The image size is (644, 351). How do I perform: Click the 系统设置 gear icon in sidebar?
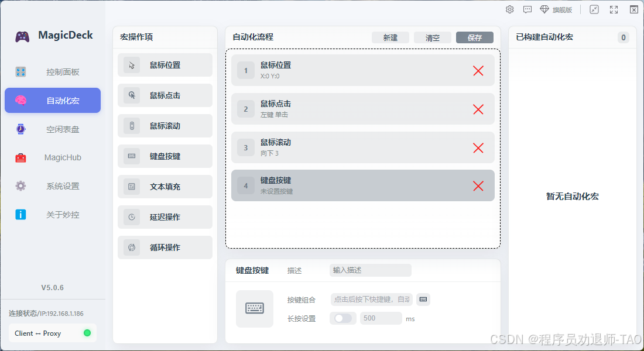pos(20,186)
